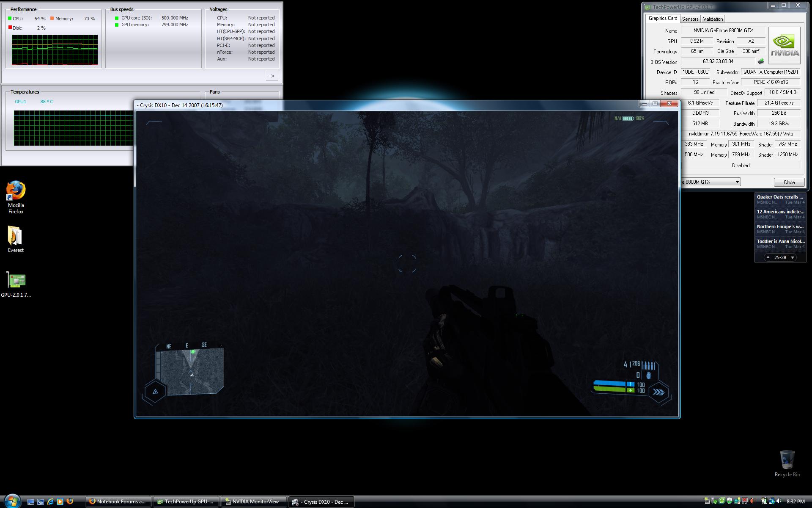Minimize the Crysis DX10 window

[x=644, y=103]
